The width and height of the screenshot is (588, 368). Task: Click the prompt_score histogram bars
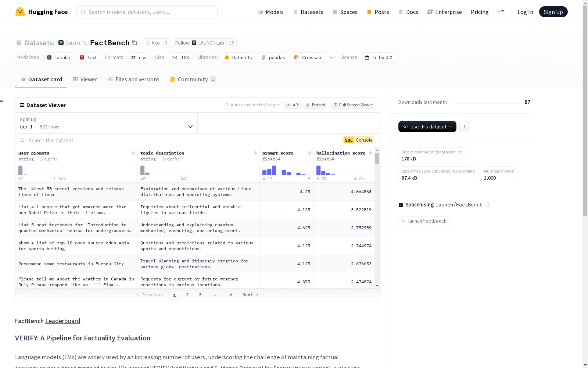click(x=286, y=170)
